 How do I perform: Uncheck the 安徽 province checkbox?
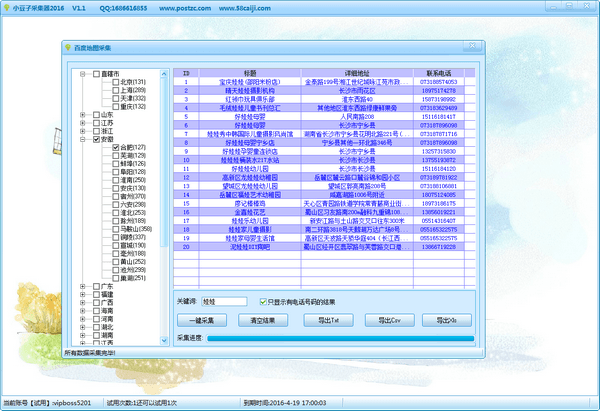(95, 139)
